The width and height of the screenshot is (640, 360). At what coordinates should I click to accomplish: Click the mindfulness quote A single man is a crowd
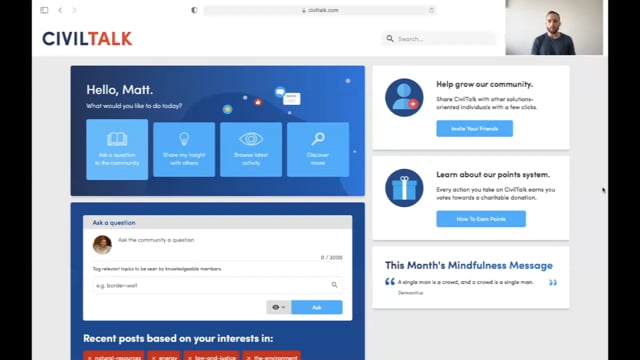point(465,282)
